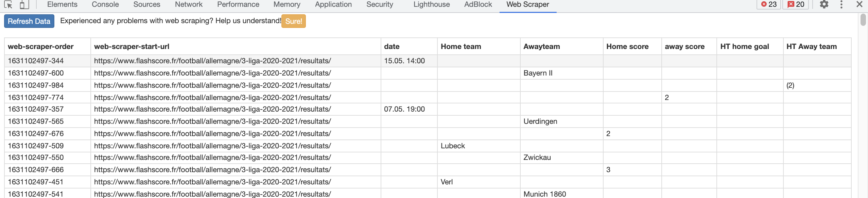Open the three-dot DevTools menu
This screenshot has height=198, width=868.
click(841, 4)
